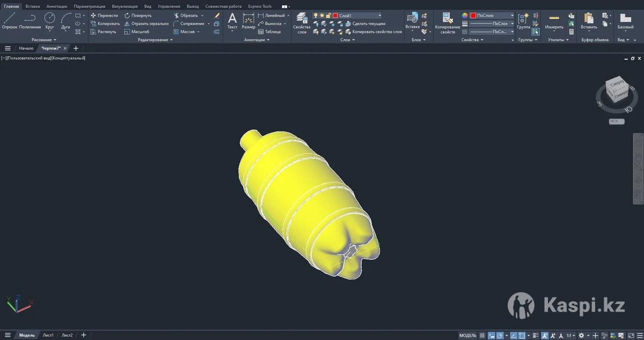Click the Текст annotation tool
The height and width of the screenshot is (340, 644).
pos(232,21)
